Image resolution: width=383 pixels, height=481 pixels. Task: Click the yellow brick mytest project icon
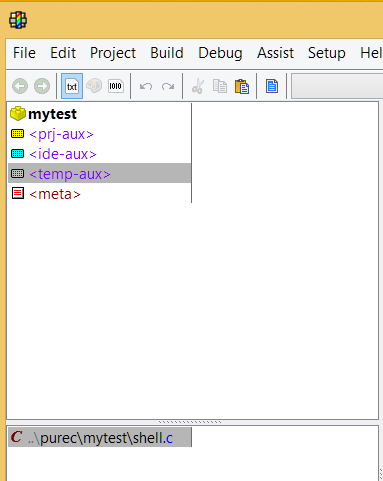tap(18, 114)
